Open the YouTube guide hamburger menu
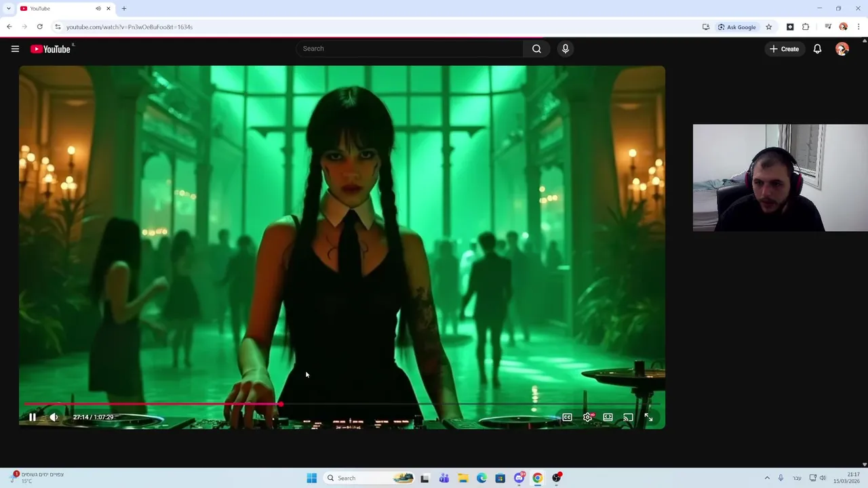This screenshot has width=868, height=488. click(15, 49)
